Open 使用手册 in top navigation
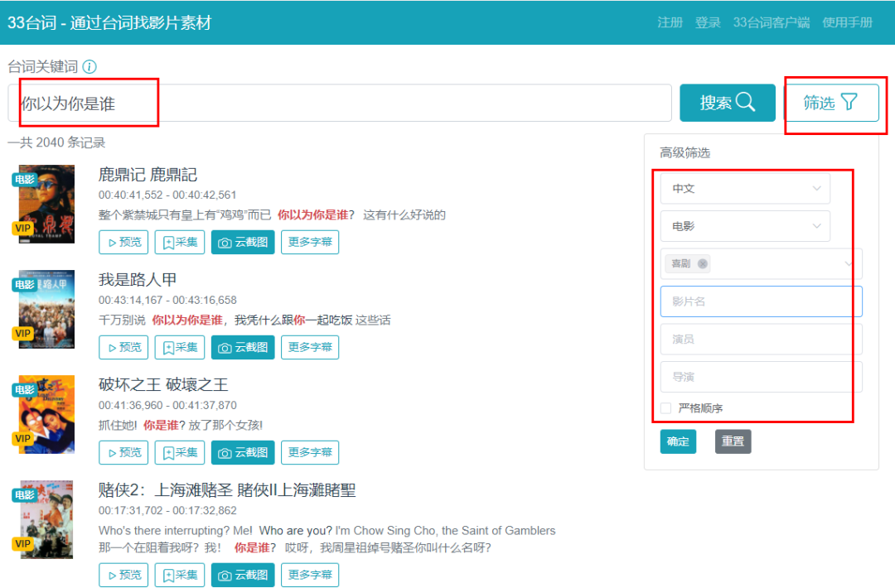The image size is (895, 588). point(847,22)
